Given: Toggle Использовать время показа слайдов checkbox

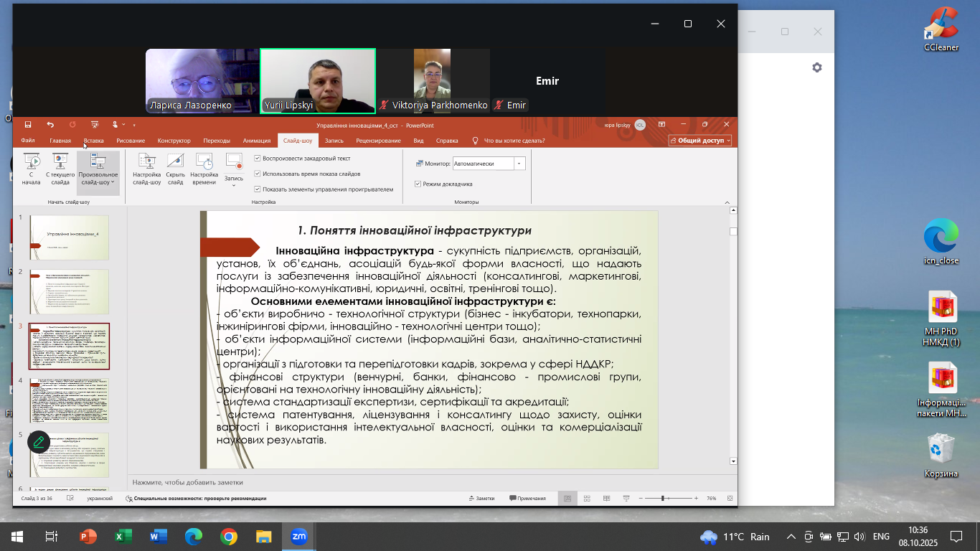Looking at the screenshot, I should coord(258,174).
